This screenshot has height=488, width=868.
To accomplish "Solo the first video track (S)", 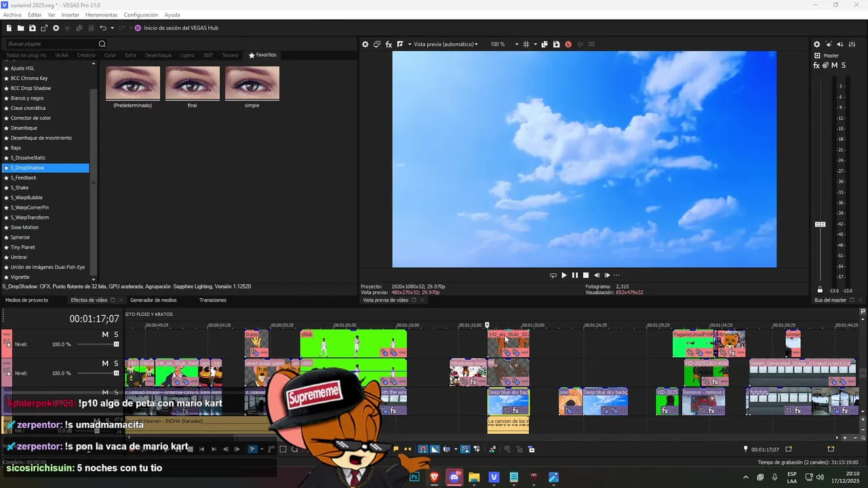I will (116, 335).
